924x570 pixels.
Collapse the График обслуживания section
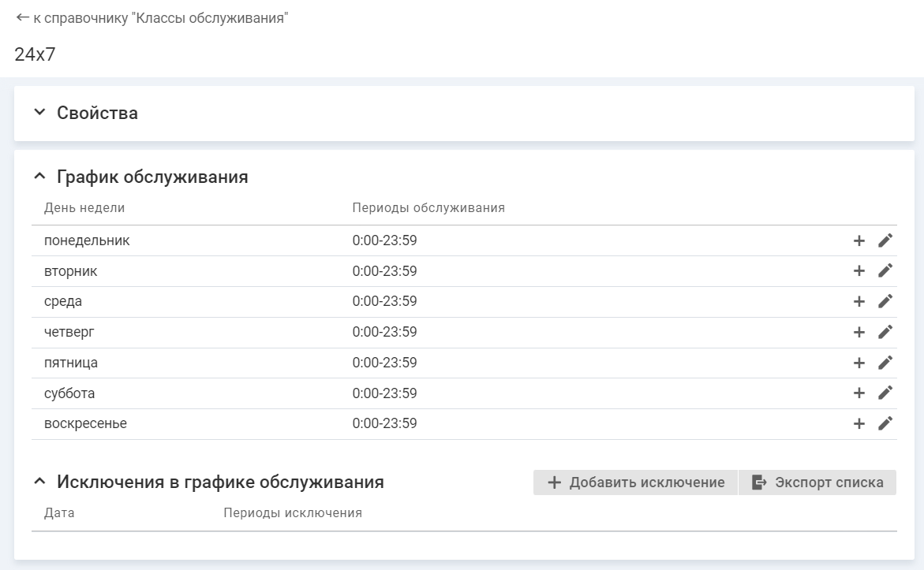pyautogui.click(x=40, y=177)
